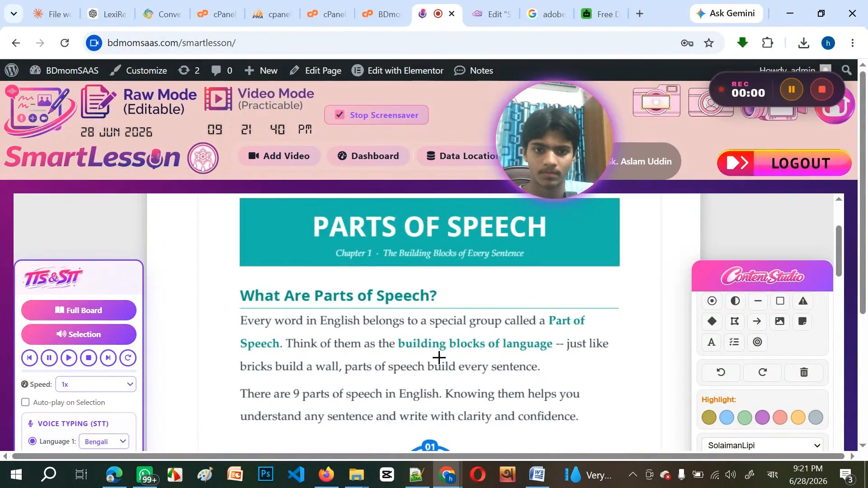The height and width of the screenshot is (488, 868).
Task: Open the Language 1 Bengali dropdown
Action: pos(104,441)
